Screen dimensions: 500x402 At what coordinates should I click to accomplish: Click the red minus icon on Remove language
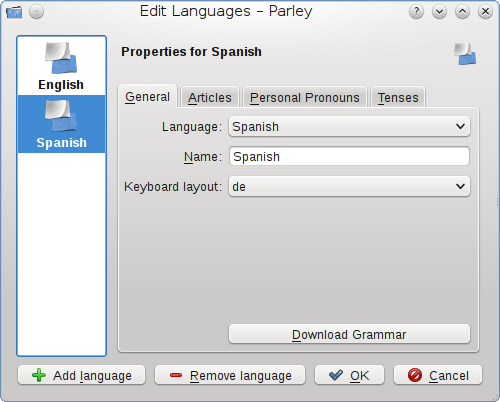(x=176, y=375)
